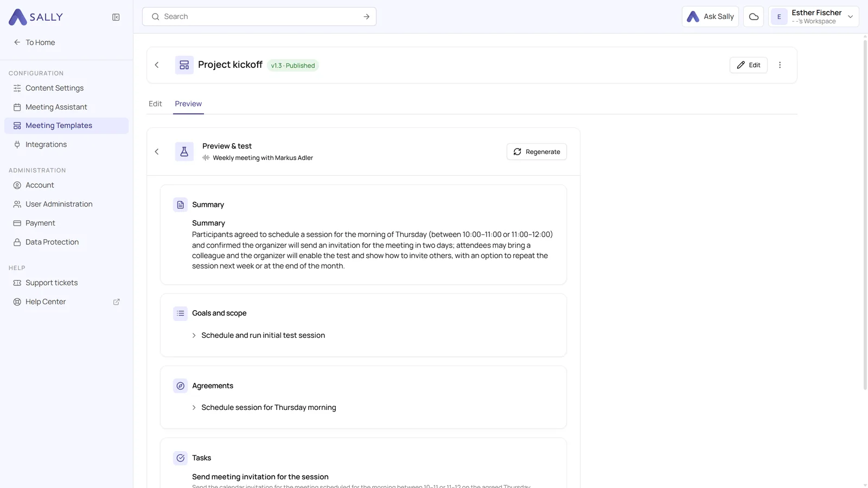Open the three-dot more options menu
Viewport: 868px width, 488px height.
(780, 65)
